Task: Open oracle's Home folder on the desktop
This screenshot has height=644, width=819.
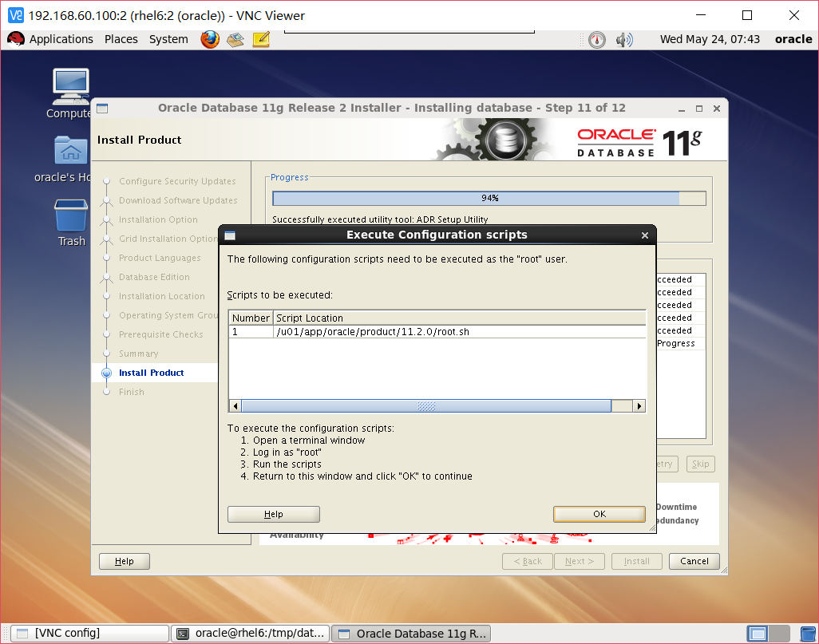Action: coord(71,152)
